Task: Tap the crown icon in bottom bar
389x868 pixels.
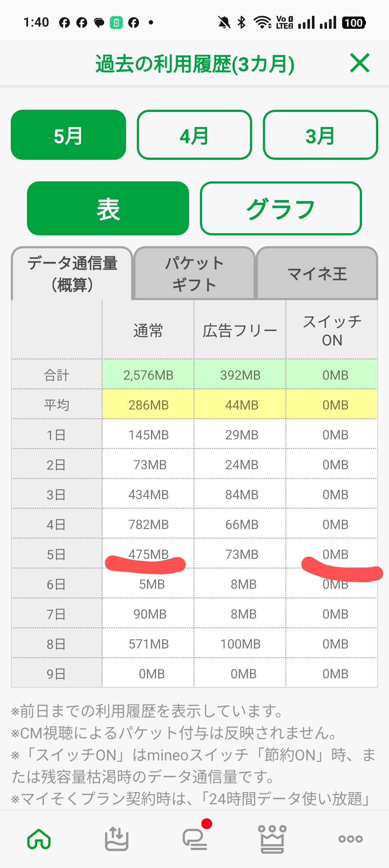Action: pyautogui.click(x=272, y=838)
